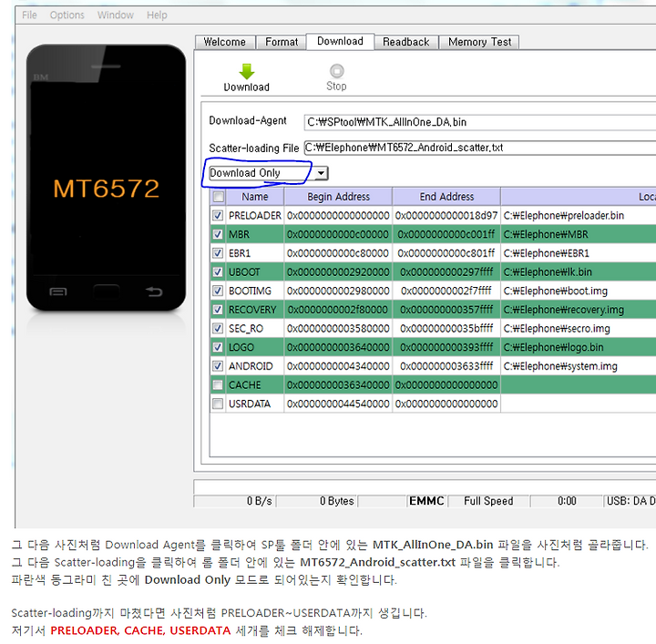Click the secro.img location cell

coord(579,328)
